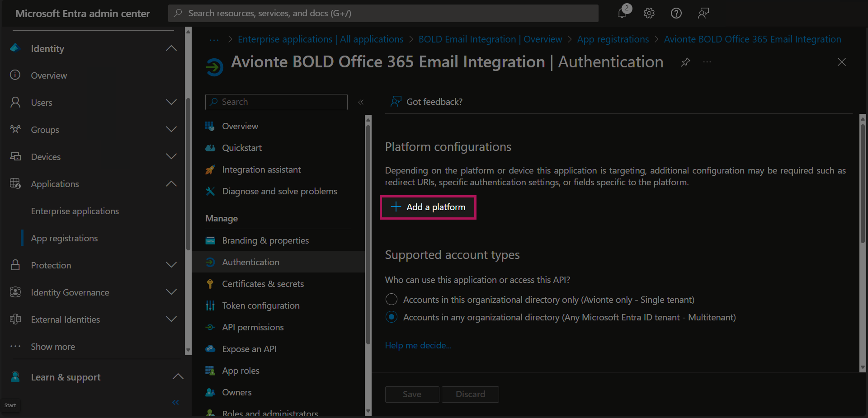Expand the Users section chevron
The width and height of the screenshot is (868, 418).
(171, 103)
